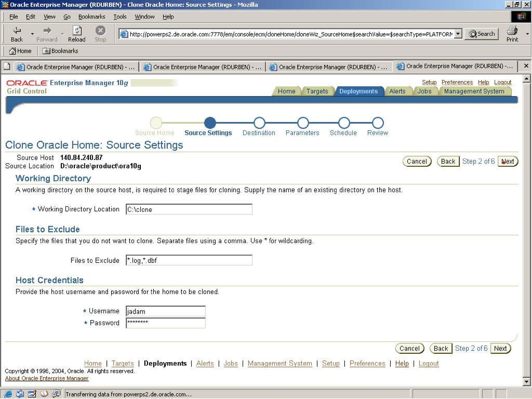
Task: Click the page scrollbar up arrow
Action: 526,79
